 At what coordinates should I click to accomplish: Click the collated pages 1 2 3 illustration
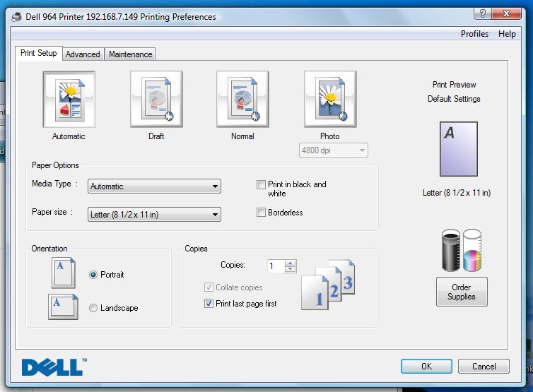(328, 285)
